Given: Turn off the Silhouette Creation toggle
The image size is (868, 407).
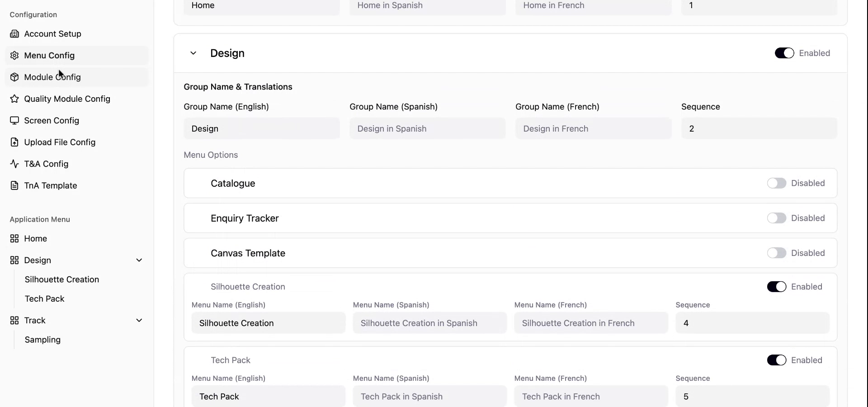Looking at the screenshot, I should tap(777, 287).
